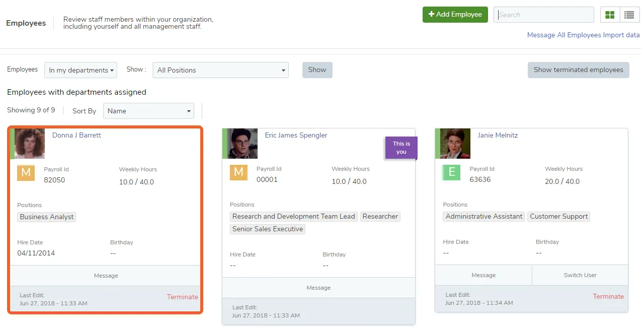Switch to grid view icon
The height and width of the screenshot is (329, 644).
pos(610,15)
